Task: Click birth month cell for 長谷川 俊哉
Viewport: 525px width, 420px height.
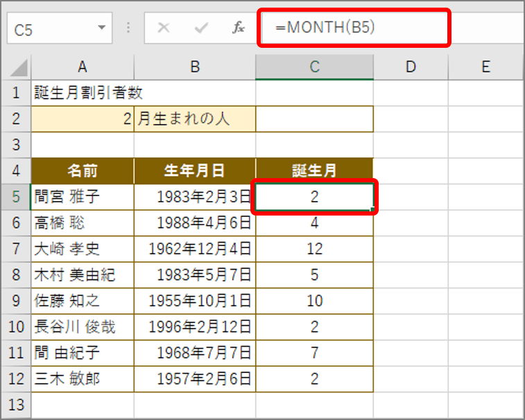Action: tap(314, 327)
